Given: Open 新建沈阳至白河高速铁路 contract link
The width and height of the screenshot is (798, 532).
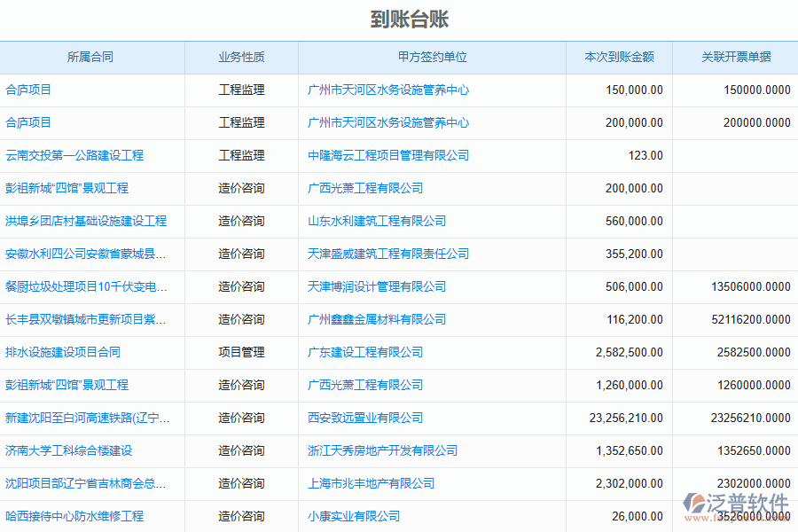Looking at the screenshot, I should click(88, 418).
